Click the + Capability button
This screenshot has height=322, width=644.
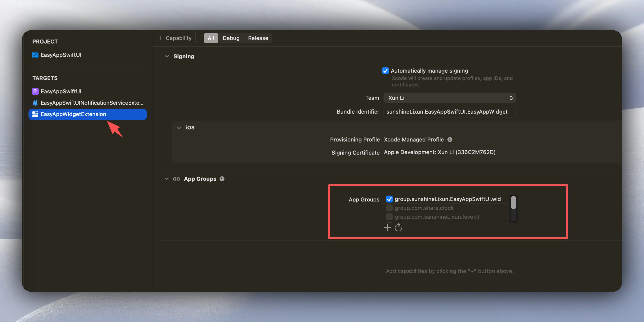175,38
